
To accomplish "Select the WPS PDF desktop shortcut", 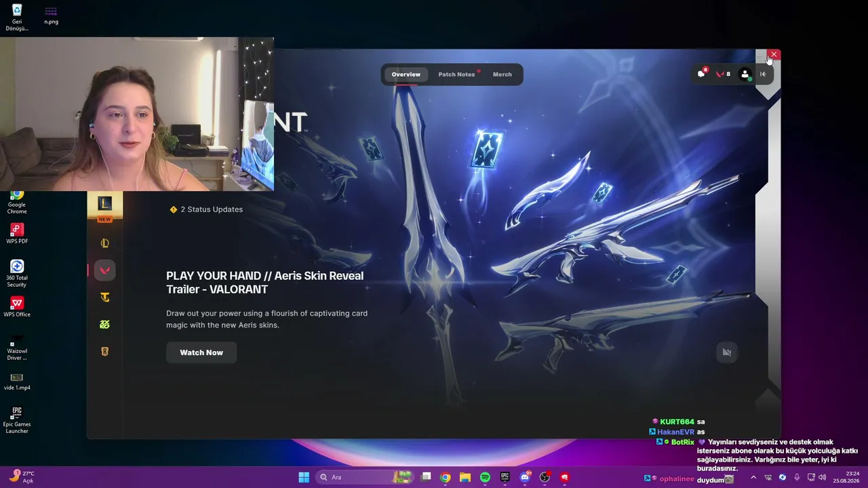I will pyautogui.click(x=17, y=234).
